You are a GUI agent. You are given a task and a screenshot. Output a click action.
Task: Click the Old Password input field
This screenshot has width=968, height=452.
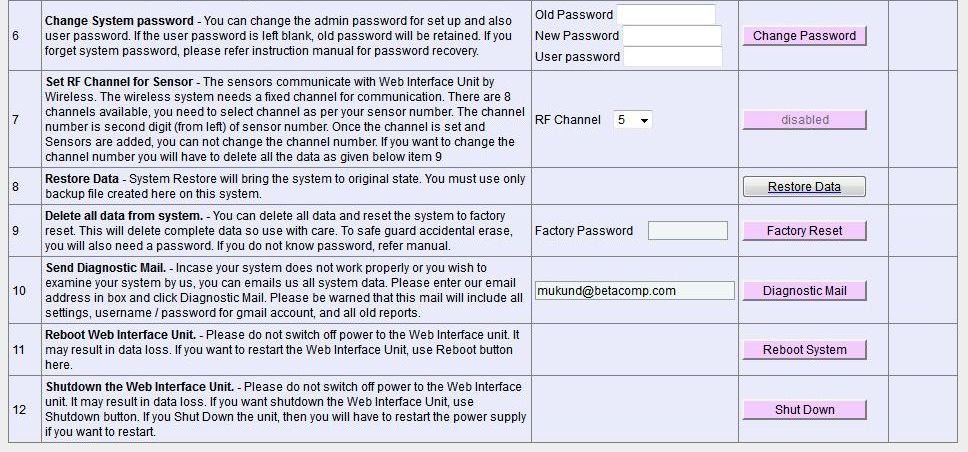tap(666, 15)
